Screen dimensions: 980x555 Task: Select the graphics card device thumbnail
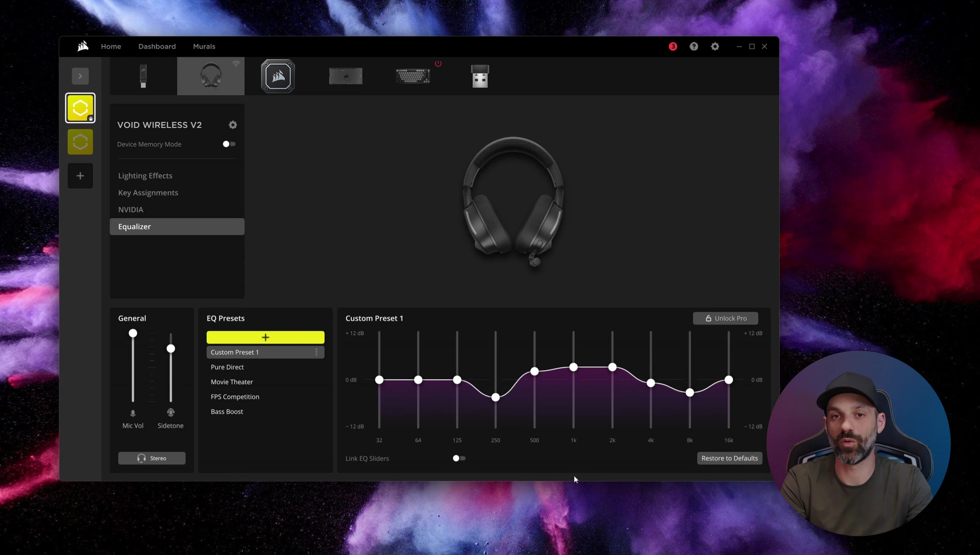pyautogui.click(x=345, y=76)
